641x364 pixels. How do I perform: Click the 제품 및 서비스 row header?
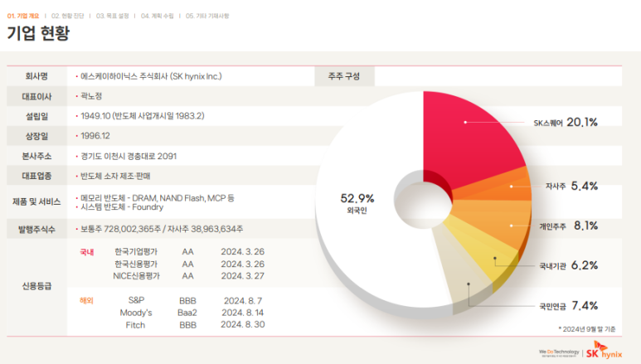pyautogui.click(x=36, y=201)
